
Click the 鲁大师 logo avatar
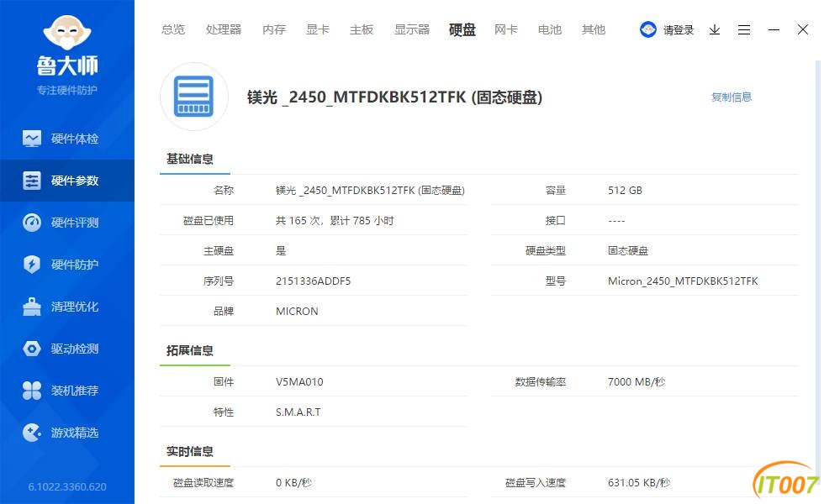coord(67,33)
